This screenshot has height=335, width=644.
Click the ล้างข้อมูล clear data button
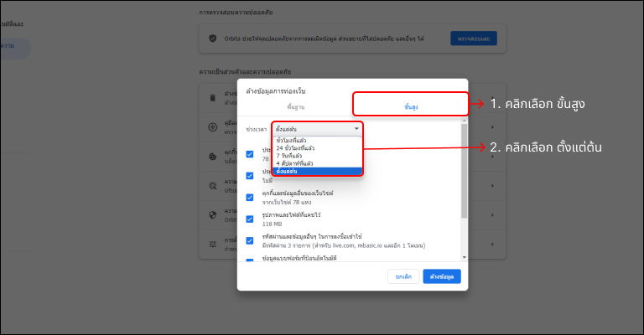442,276
